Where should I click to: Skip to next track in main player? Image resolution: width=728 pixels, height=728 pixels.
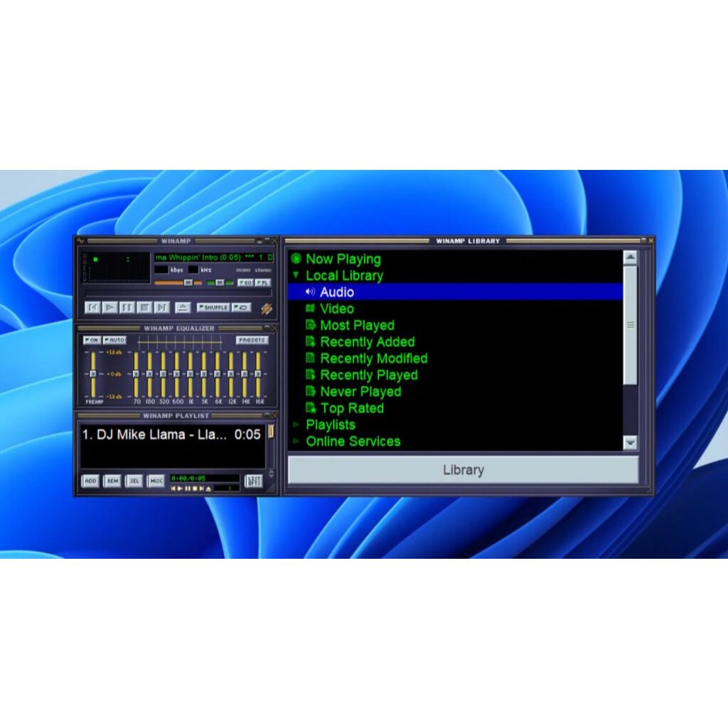[x=161, y=307]
